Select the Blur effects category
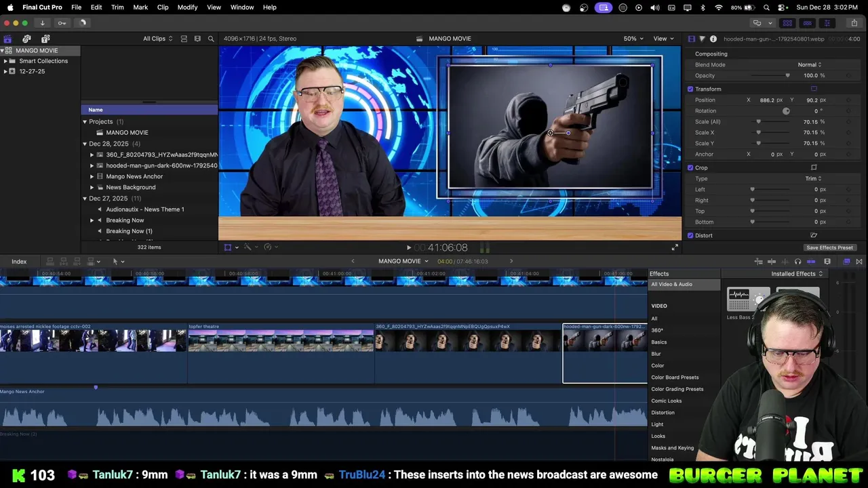This screenshot has width=868, height=488. coord(656,354)
